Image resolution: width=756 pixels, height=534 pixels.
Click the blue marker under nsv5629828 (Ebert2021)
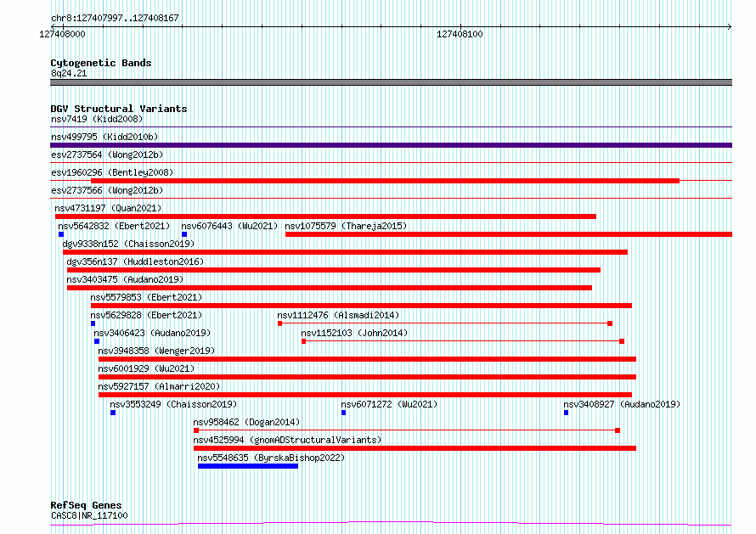[x=93, y=323]
